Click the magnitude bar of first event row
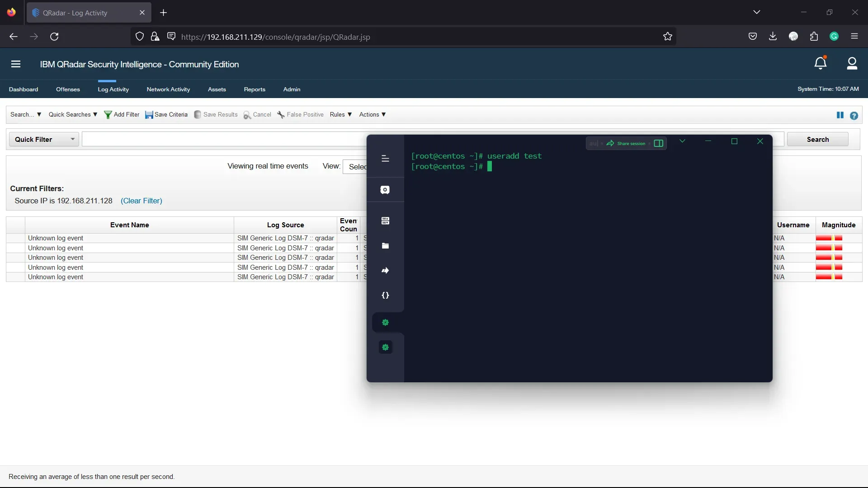This screenshot has height=488, width=868. (x=829, y=238)
